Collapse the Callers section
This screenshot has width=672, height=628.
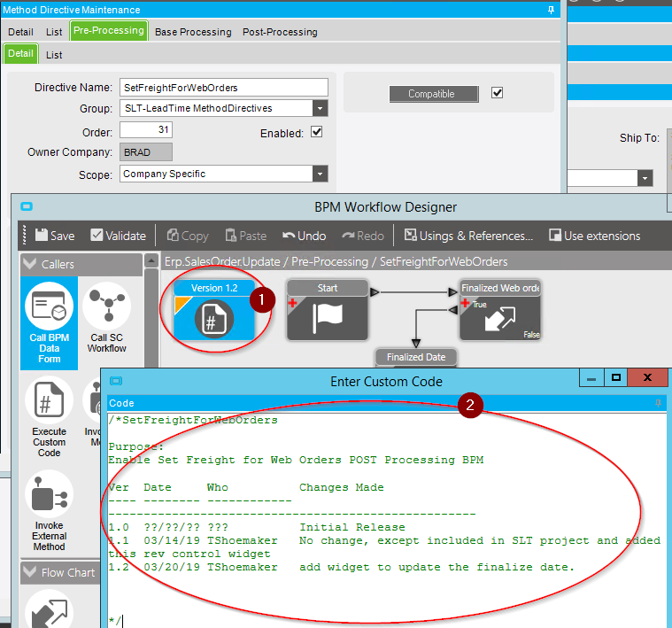(30, 264)
